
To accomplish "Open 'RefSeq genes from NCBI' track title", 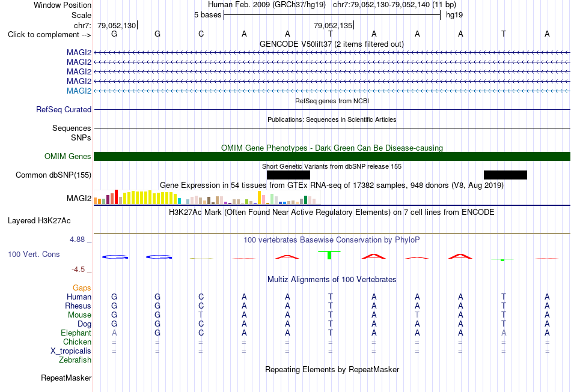I will click(x=332, y=101).
